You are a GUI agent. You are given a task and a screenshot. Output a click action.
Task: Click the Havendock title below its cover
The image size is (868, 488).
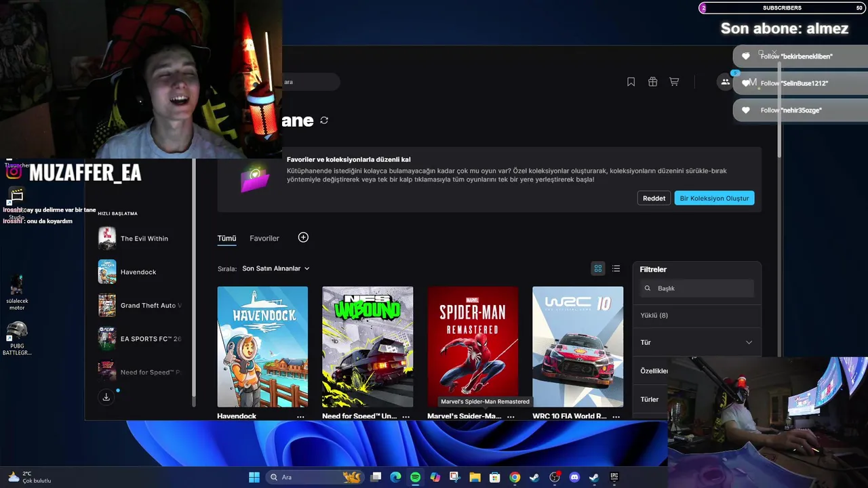click(x=237, y=416)
